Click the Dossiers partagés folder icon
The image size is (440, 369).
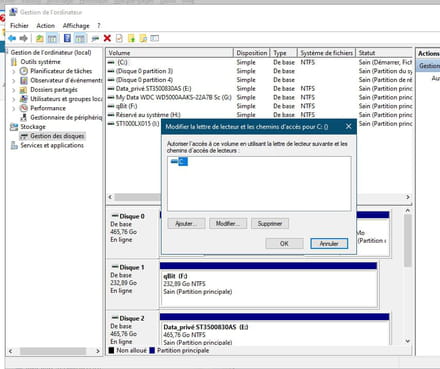point(23,90)
